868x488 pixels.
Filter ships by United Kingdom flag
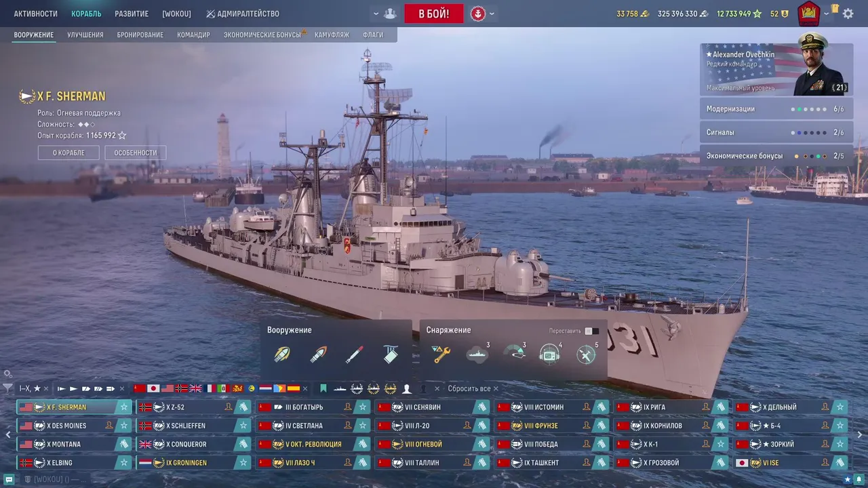coord(195,388)
